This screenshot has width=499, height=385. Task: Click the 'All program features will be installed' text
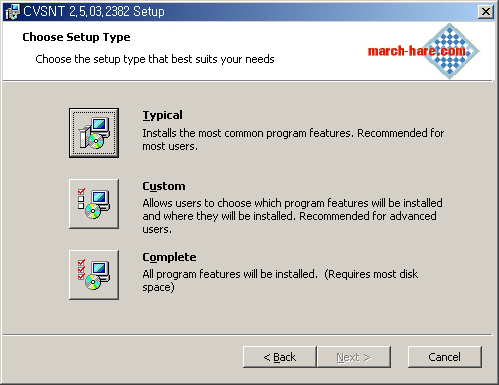point(230,274)
